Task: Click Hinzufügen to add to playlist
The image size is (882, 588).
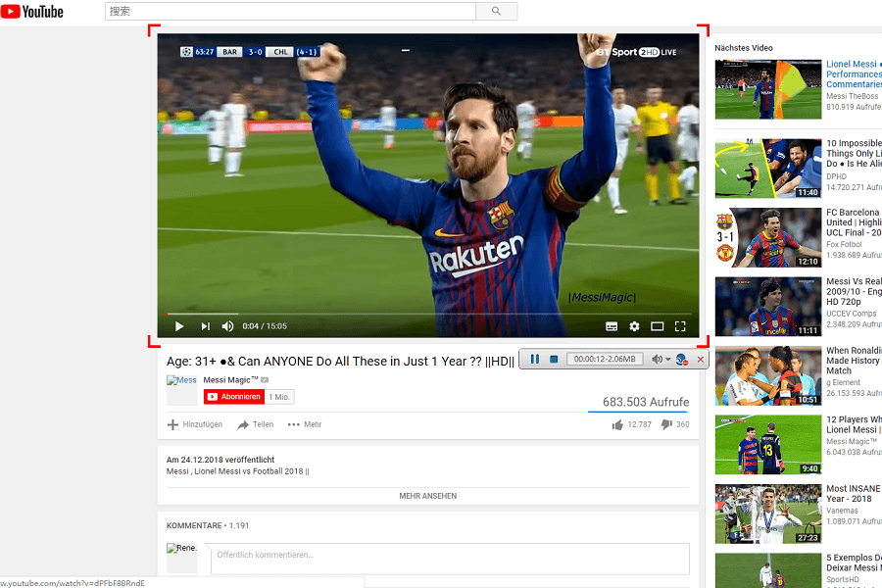Action: (x=195, y=424)
